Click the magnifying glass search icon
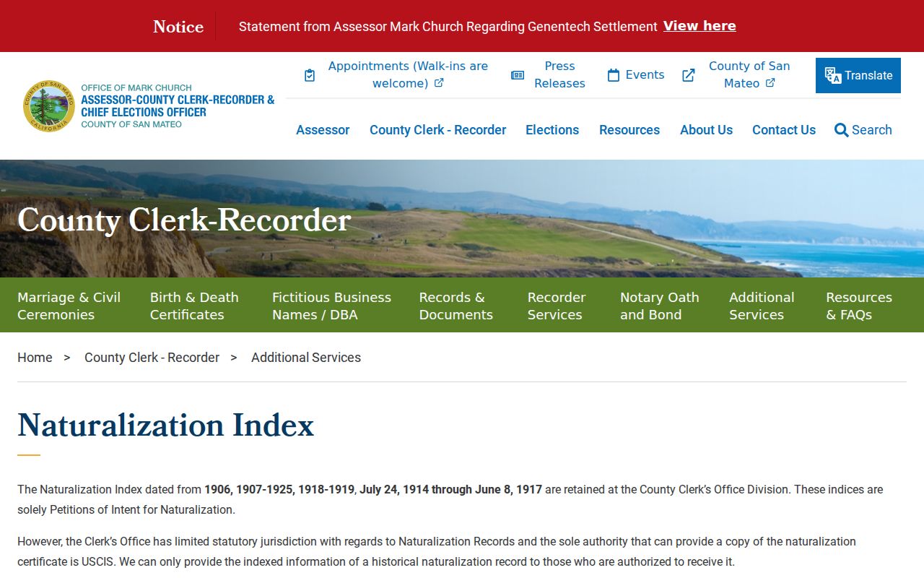Image resolution: width=924 pixels, height=578 pixels. point(841,130)
